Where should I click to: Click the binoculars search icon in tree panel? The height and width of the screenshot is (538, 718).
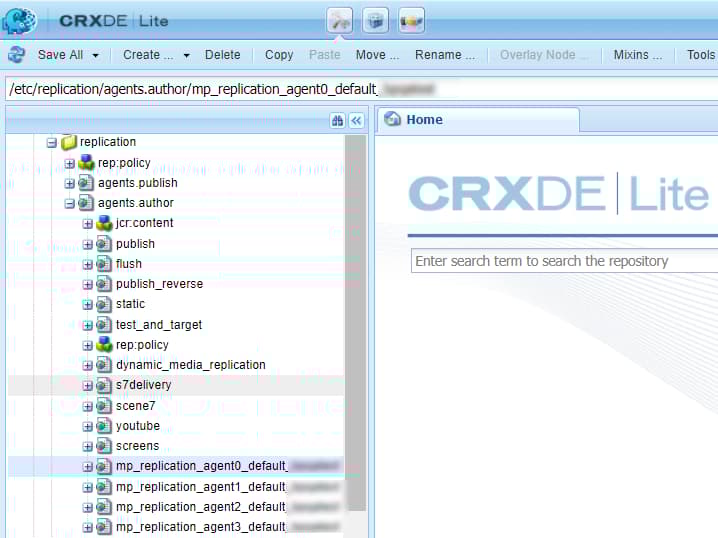click(337, 120)
